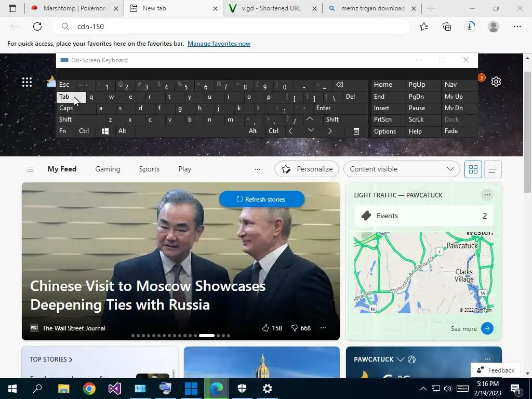Open page settings gear icon
This screenshot has width=532, height=399.
point(496,82)
